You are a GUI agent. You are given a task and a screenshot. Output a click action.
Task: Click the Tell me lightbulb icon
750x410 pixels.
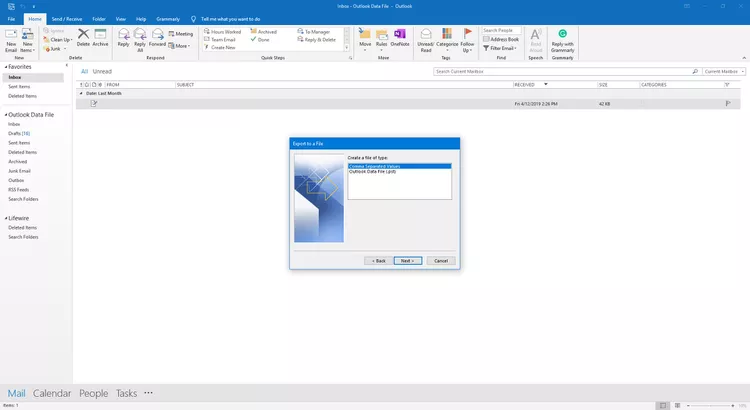(193, 19)
